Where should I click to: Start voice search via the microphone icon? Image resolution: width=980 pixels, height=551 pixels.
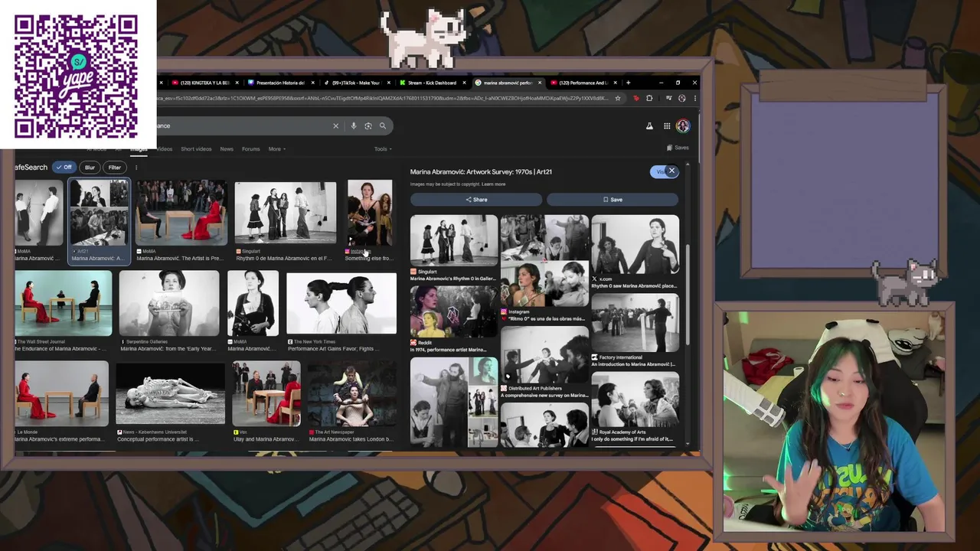[x=354, y=126]
